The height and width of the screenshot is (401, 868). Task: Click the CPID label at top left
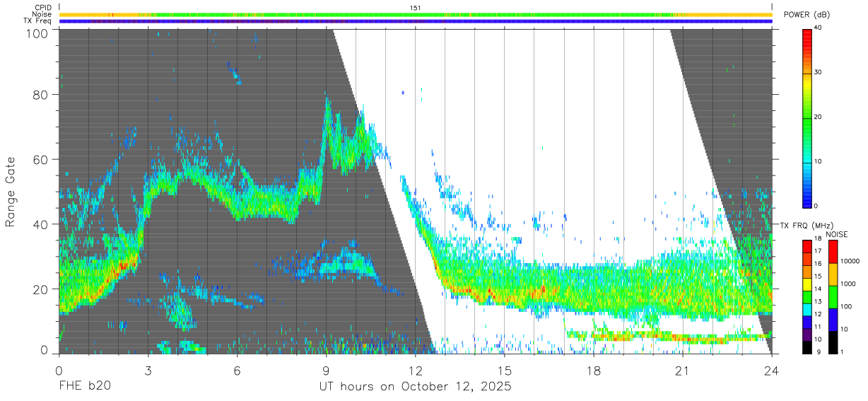pos(42,8)
